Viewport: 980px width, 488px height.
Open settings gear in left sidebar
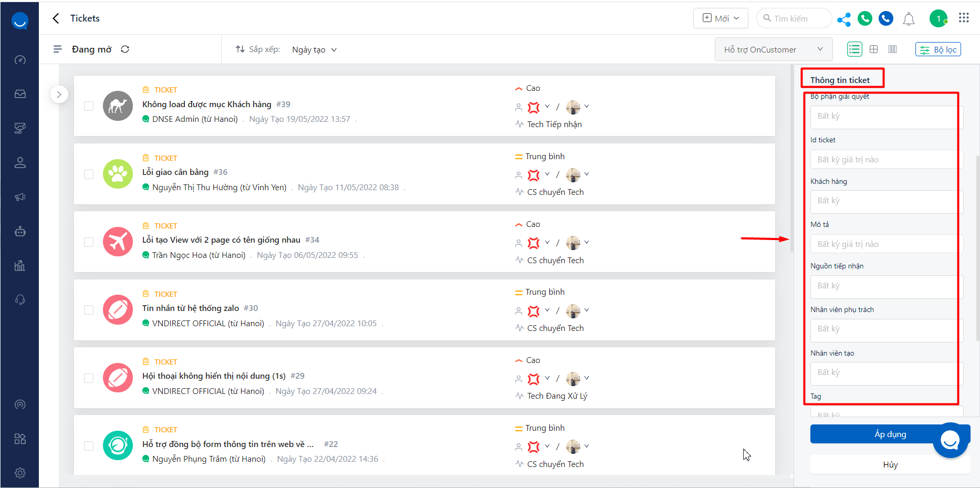(20, 473)
